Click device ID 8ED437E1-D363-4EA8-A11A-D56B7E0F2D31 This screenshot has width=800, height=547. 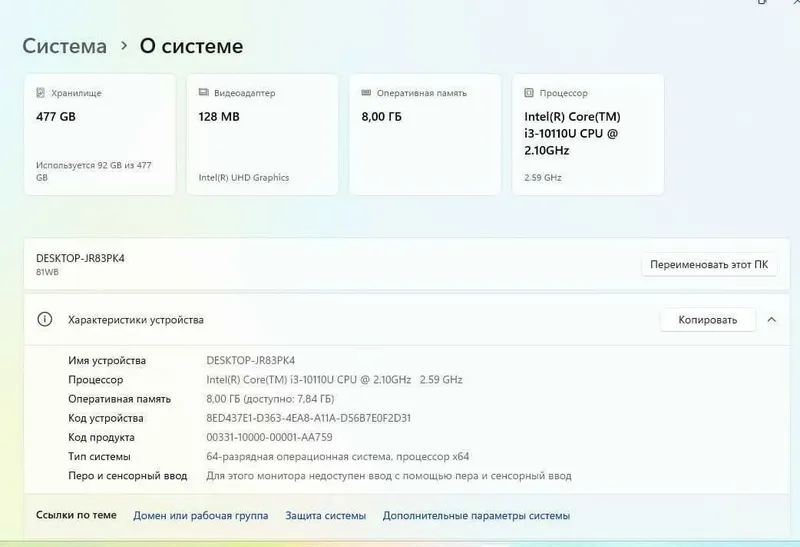308,418
